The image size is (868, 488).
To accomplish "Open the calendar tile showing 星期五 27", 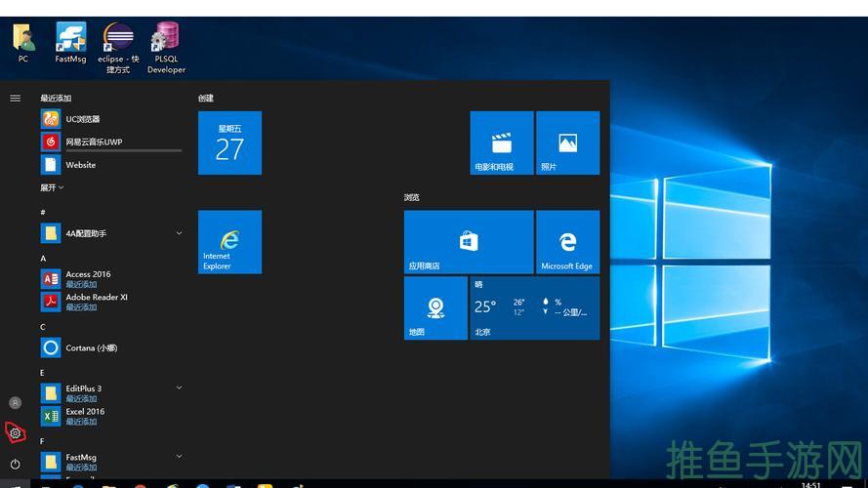I will (229, 142).
